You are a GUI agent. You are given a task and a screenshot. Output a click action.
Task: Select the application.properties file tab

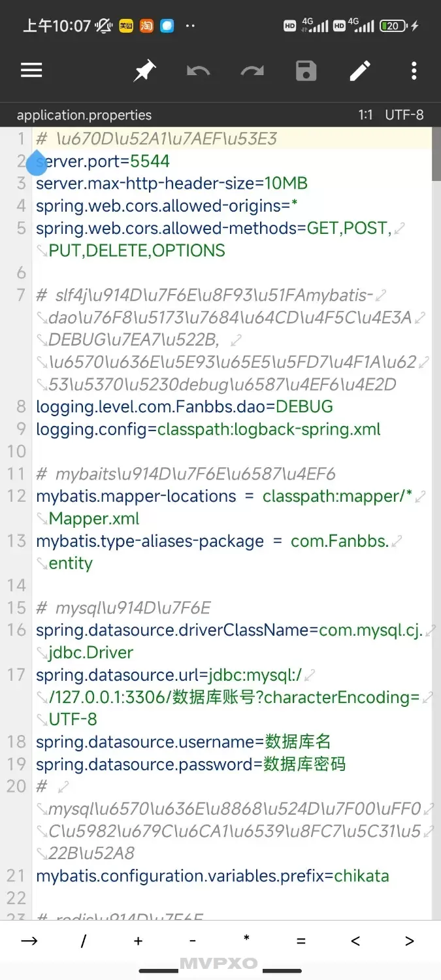(84, 115)
